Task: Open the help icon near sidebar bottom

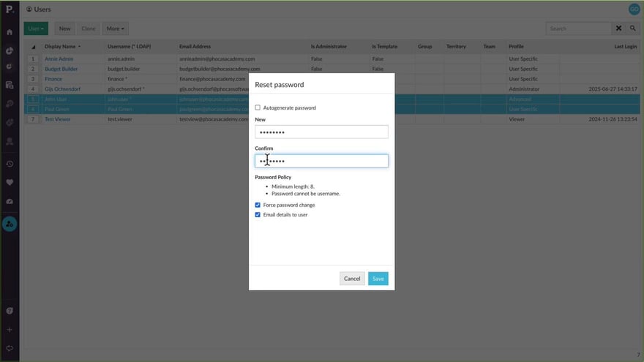Action: coord(10,311)
